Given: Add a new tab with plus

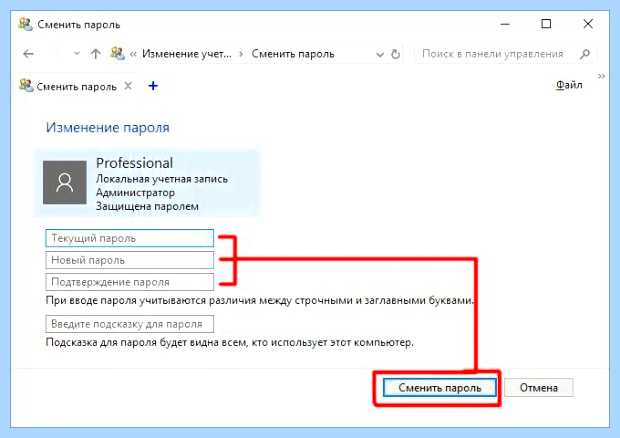Looking at the screenshot, I should pyautogui.click(x=153, y=86).
